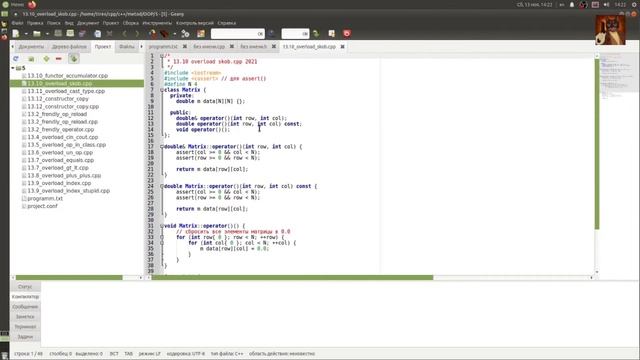Switch to the без имени.cpp editor tab
The width and height of the screenshot is (640, 360).
pos(209,47)
